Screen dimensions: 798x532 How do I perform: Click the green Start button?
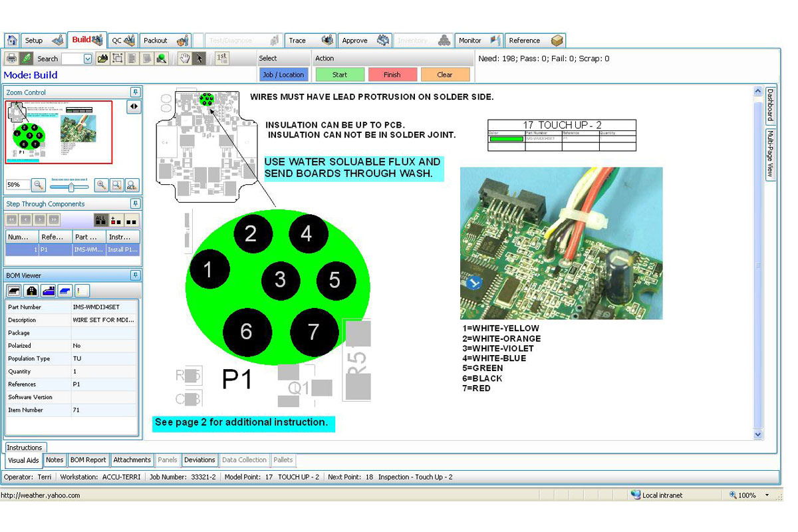(x=340, y=74)
